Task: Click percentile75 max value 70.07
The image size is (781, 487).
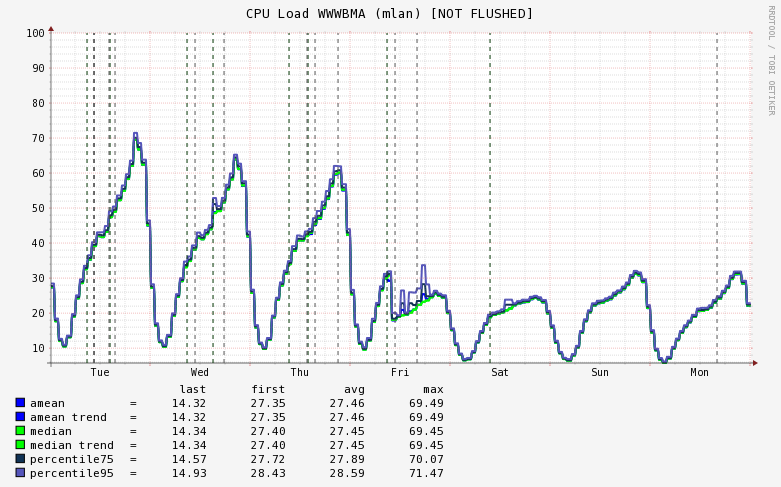Action: (426, 459)
